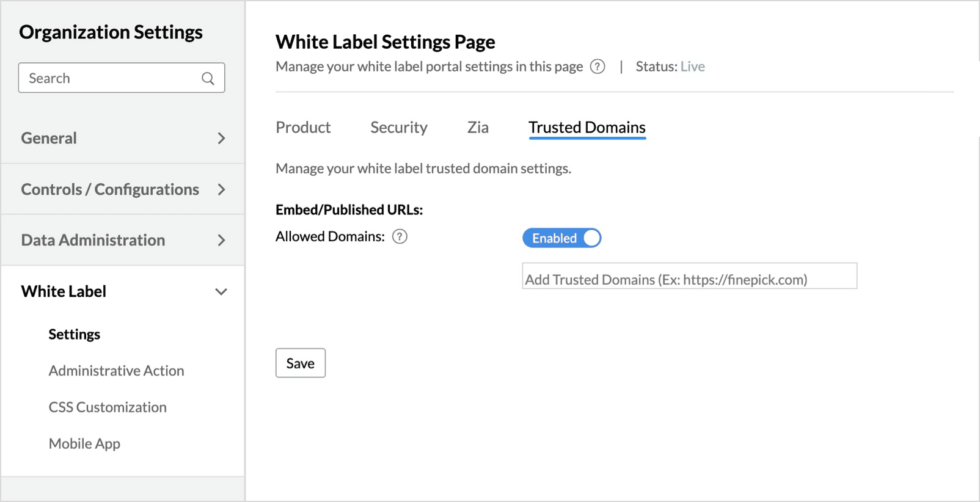Click help icon beside portal settings description
980x502 pixels.
coord(598,67)
